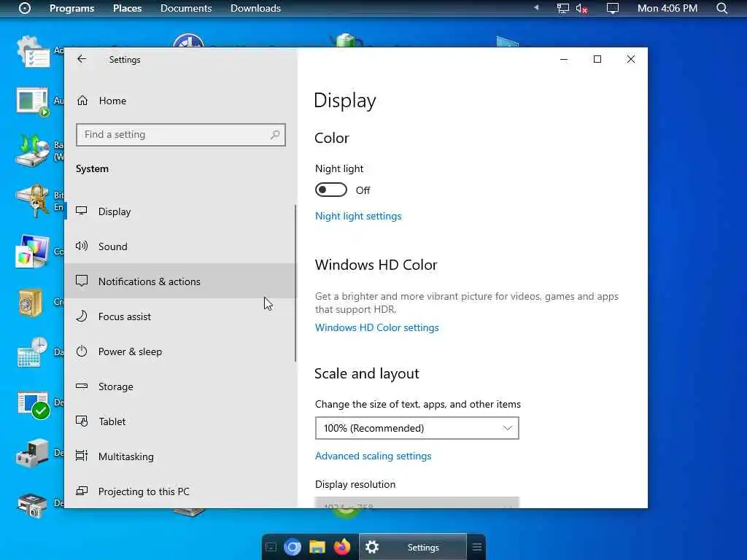The height and width of the screenshot is (560, 747).
Task: Select the golden safe desktop icon
Action: point(31,303)
